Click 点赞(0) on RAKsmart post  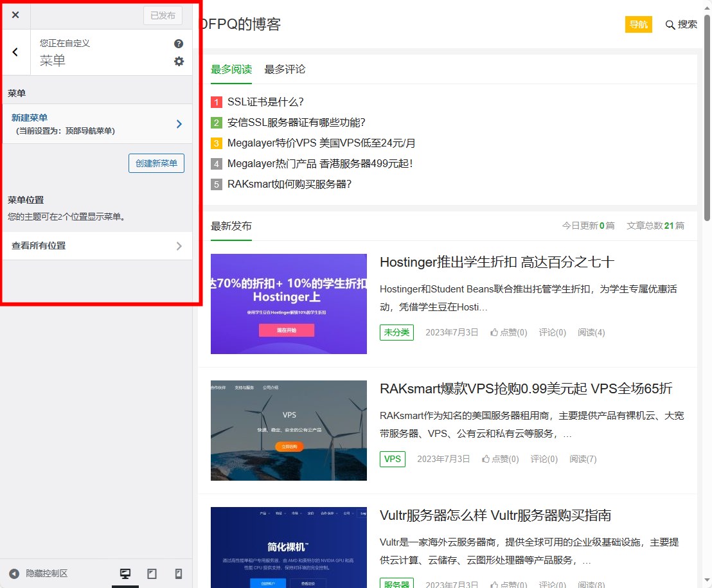click(501, 459)
